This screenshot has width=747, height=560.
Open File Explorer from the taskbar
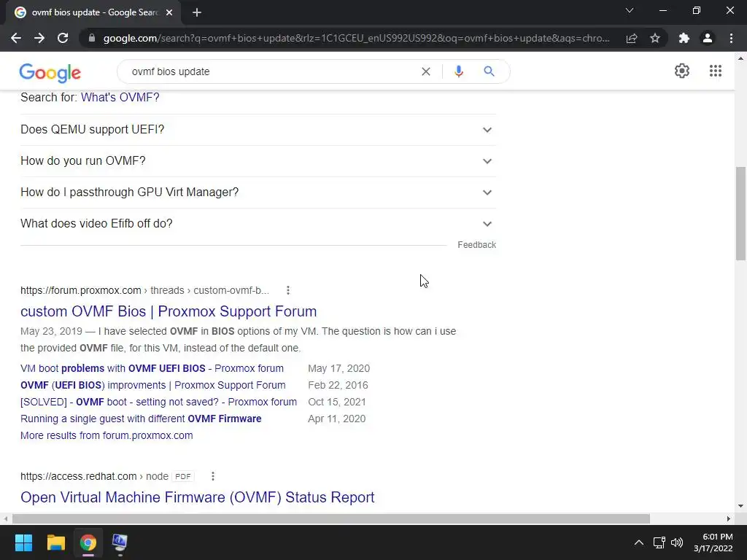pyautogui.click(x=55, y=542)
